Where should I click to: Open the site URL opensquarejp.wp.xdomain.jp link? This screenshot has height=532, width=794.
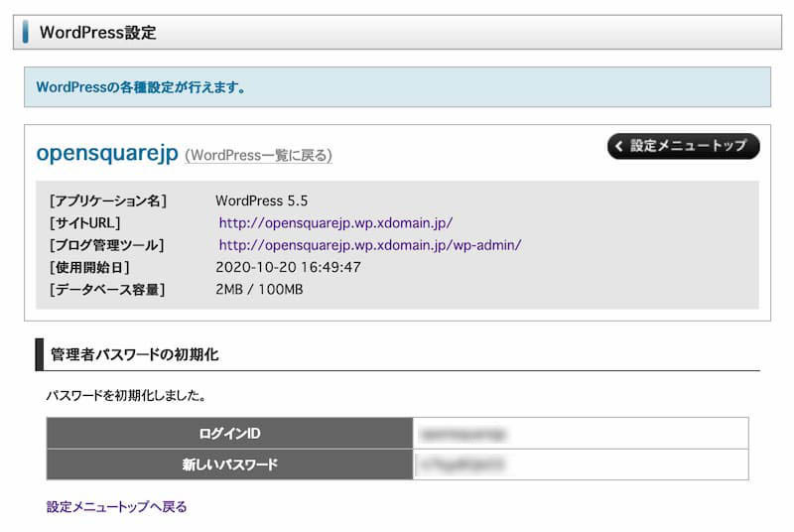click(335, 223)
